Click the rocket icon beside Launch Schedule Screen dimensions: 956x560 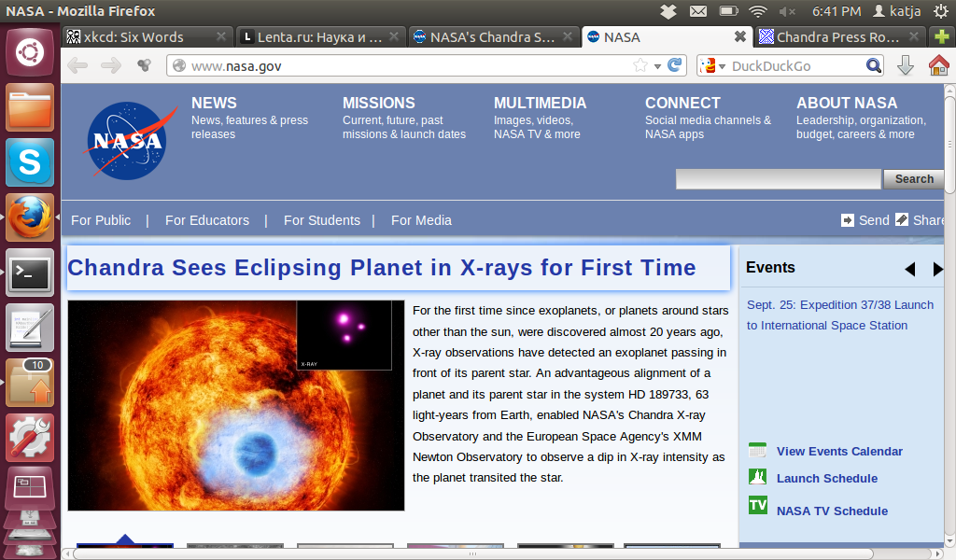pyautogui.click(x=757, y=477)
